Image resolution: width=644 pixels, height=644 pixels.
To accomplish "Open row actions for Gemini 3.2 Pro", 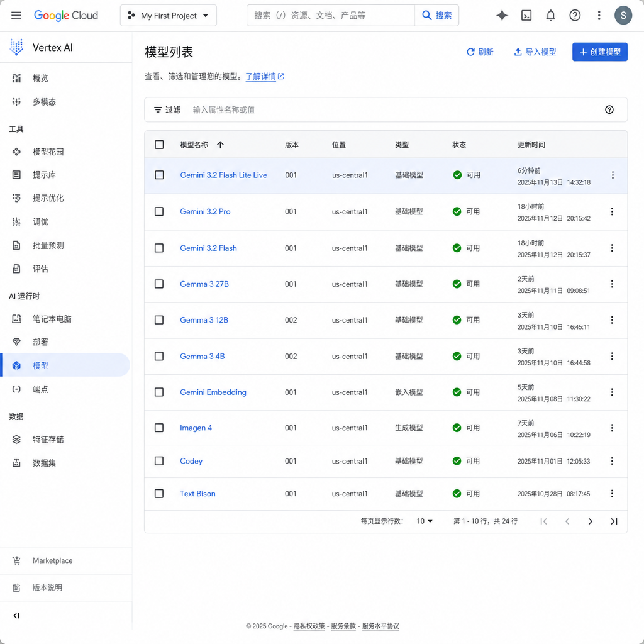I will (x=611, y=211).
